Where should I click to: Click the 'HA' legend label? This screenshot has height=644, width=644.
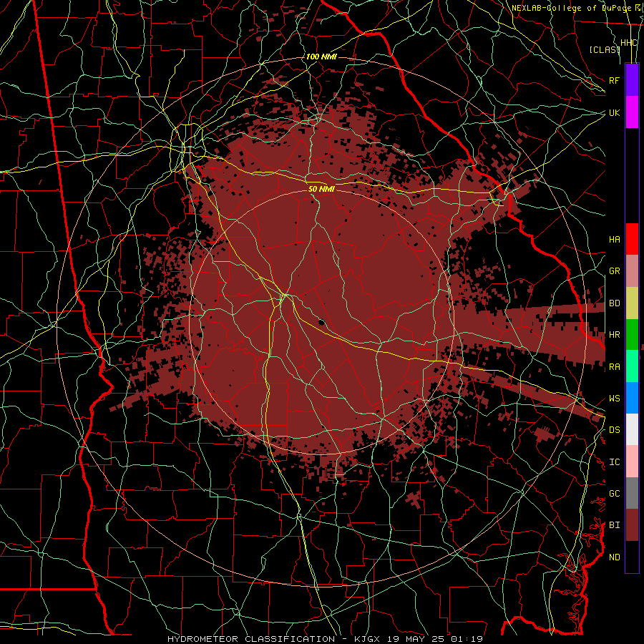[614, 239]
